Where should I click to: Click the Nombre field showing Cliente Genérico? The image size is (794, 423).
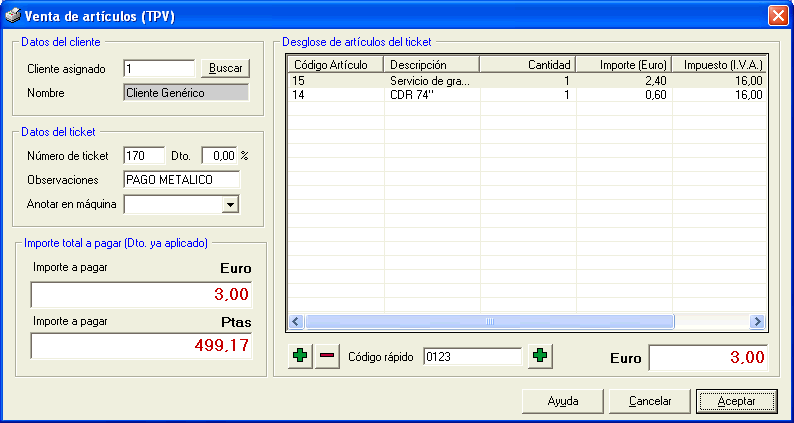[186, 93]
